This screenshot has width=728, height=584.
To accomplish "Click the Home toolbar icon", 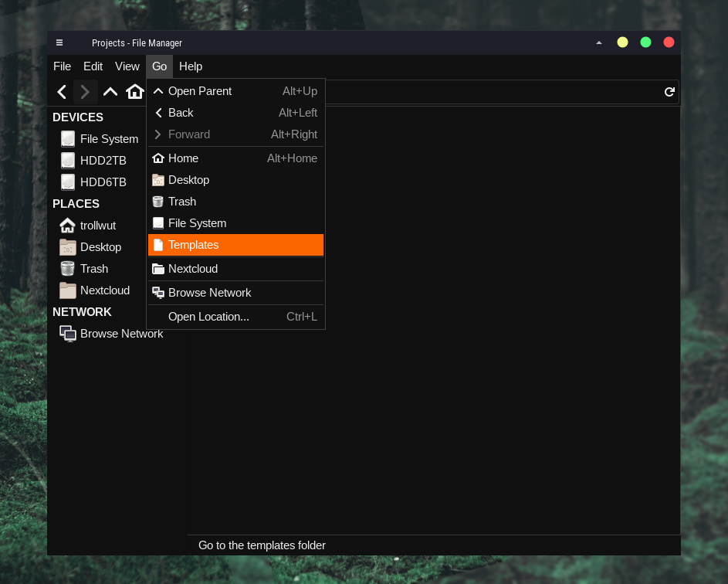I will point(135,93).
